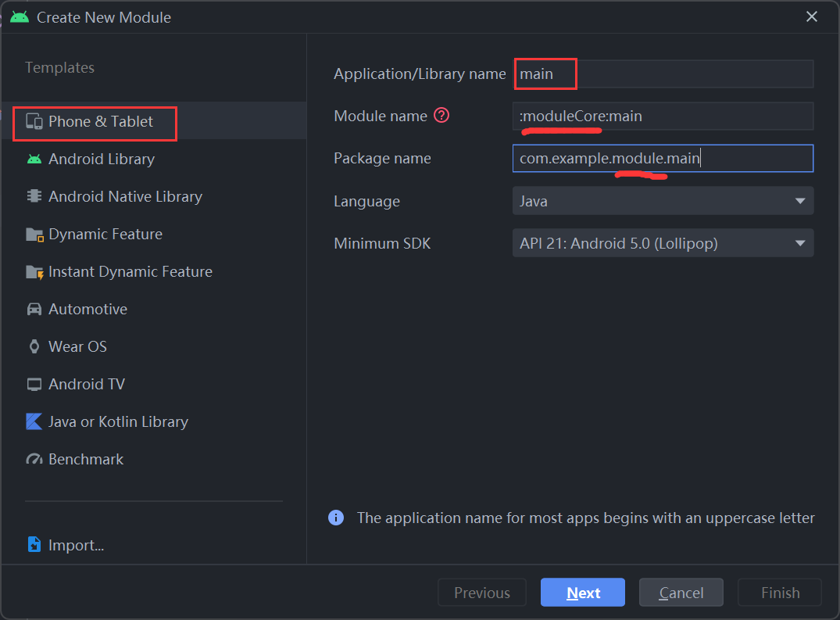Open the Language dropdown
Viewport: 840px width, 620px height.
pos(800,201)
